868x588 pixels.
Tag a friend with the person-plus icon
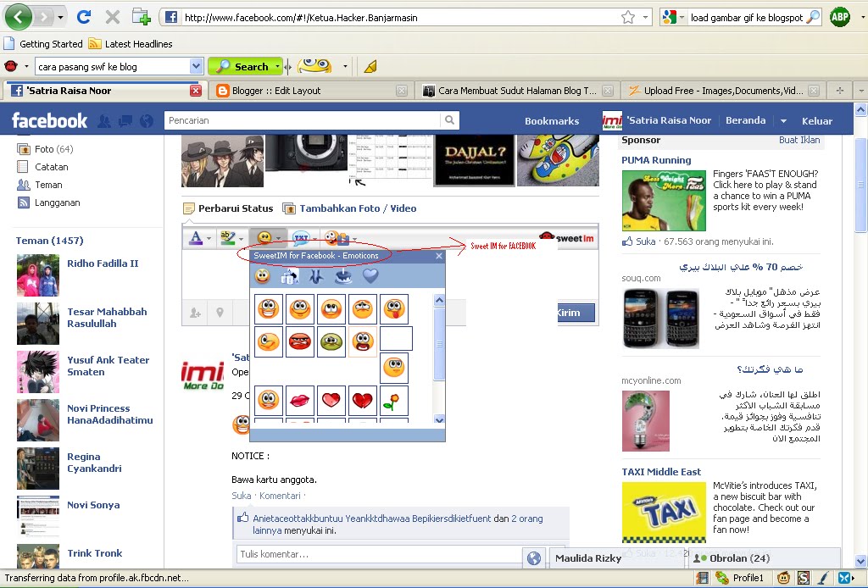pos(196,313)
